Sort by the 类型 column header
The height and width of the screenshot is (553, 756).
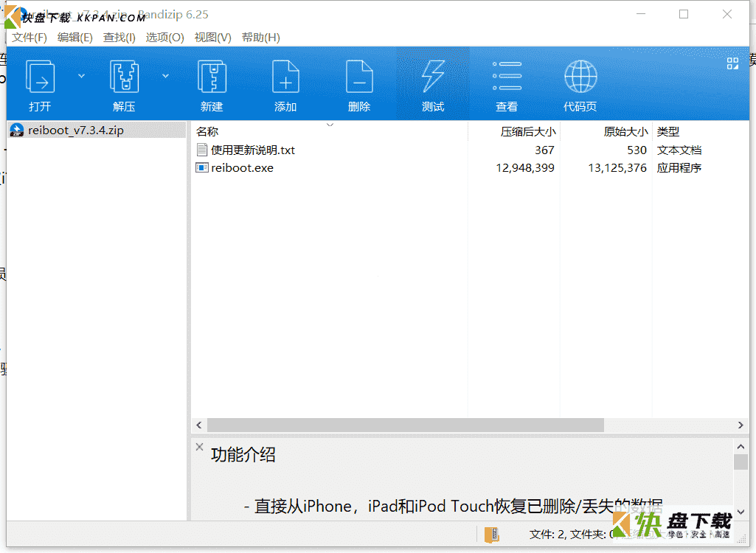click(667, 132)
